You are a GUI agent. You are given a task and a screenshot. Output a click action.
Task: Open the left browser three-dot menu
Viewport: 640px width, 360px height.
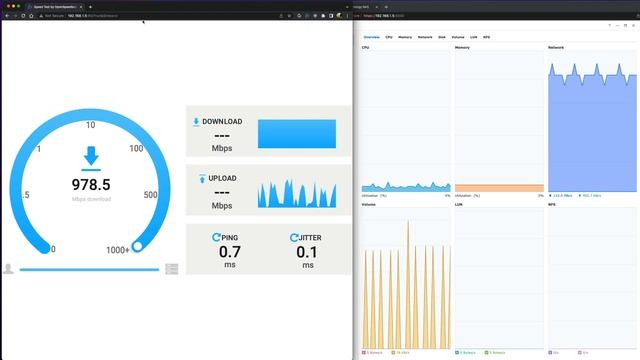[x=347, y=16]
